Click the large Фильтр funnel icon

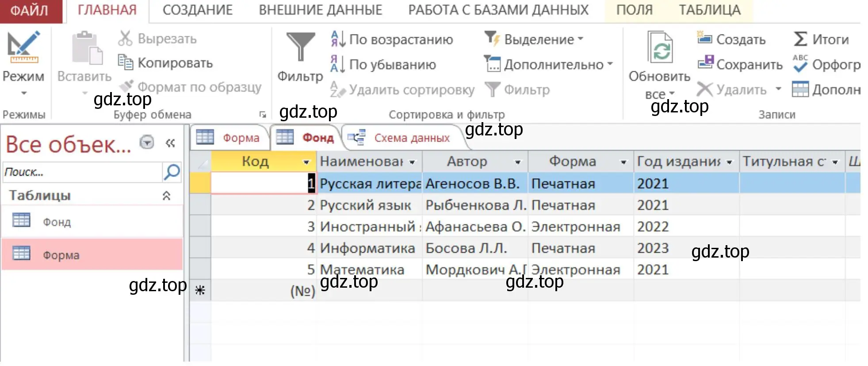[x=300, y=47]
